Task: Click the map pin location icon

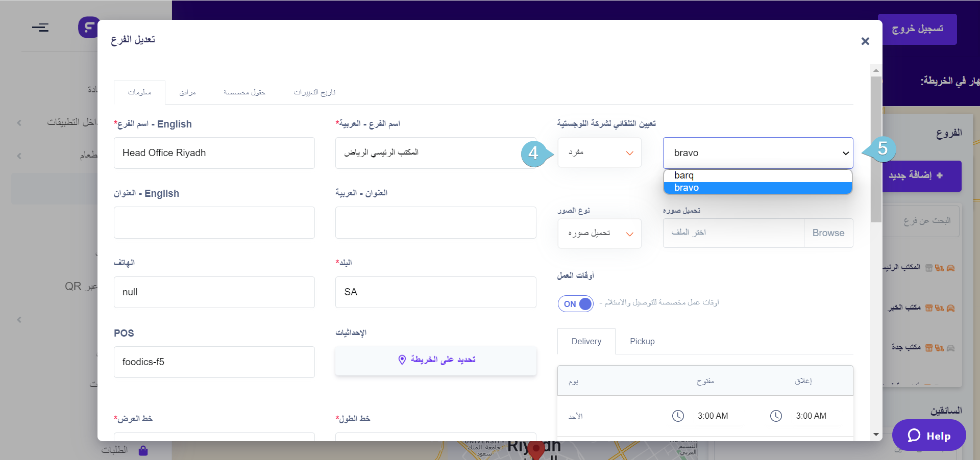Action: (x=402, y=360)
